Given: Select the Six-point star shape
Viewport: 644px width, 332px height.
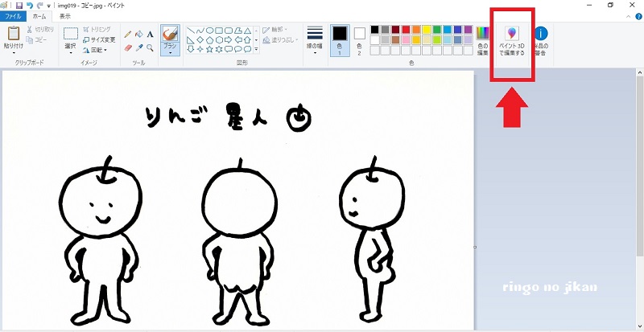Looking at the screenshot, I should pyautogui.click(x=219, y=50).
